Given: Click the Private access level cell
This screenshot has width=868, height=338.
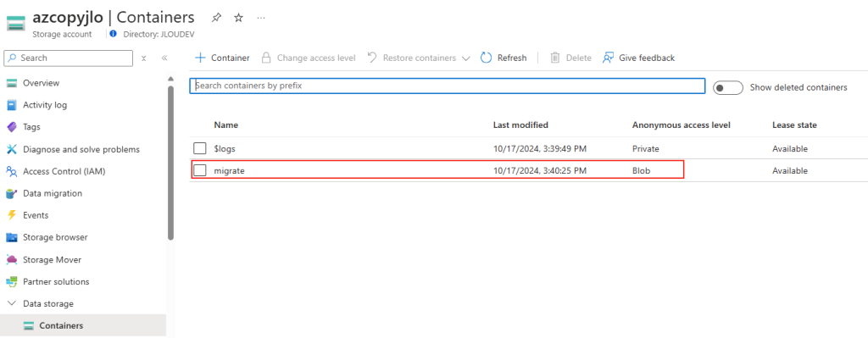Looking at the screenshot, I should pyautogui.click(x=645, y=149).
